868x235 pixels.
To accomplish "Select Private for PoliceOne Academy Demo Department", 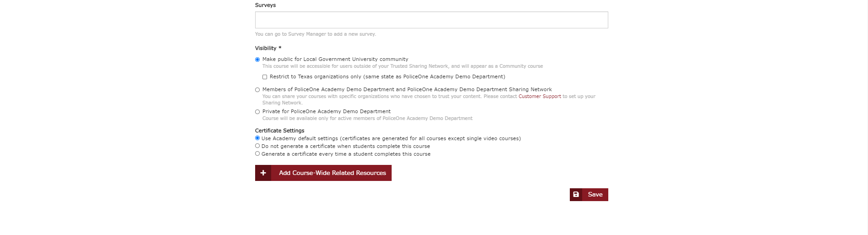I will click(257, 112).
